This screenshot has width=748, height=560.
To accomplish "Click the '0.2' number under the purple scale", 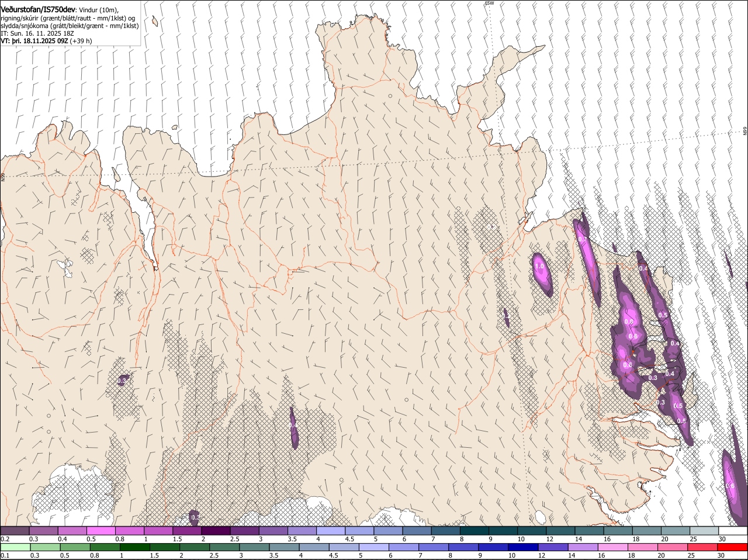I will tap(5, 539).
